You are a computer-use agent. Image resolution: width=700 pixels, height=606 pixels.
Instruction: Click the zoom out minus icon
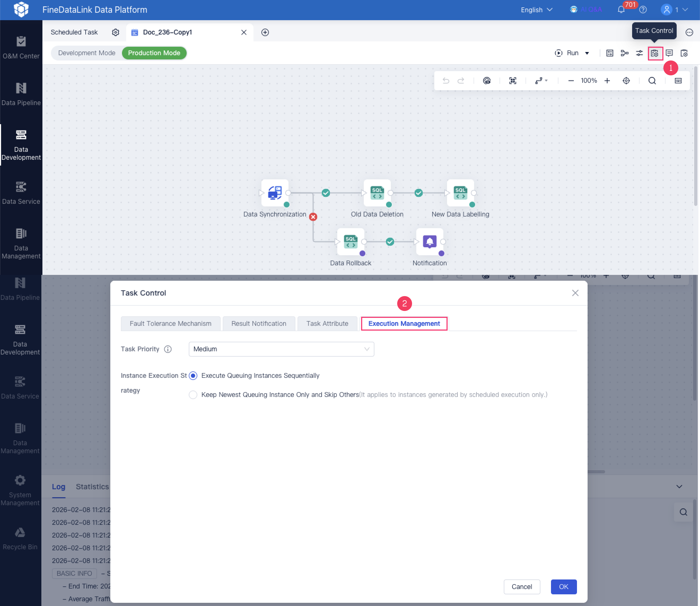pyautogui.click(x=571, y=80)
